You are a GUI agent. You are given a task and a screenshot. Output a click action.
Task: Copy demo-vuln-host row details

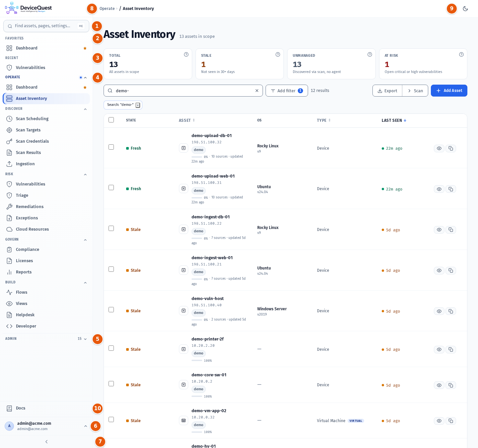tap(451, 311)
